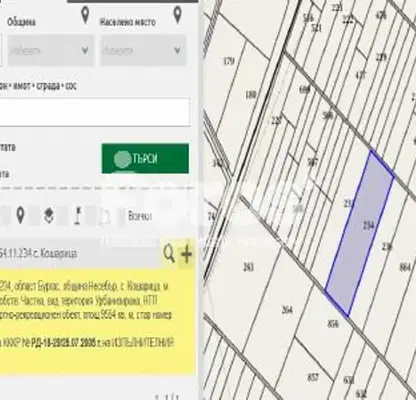Zoom to result with the magnifier icon
This screenshot has width=416, height=400.
pyautogui.click(x=169, y=254)
